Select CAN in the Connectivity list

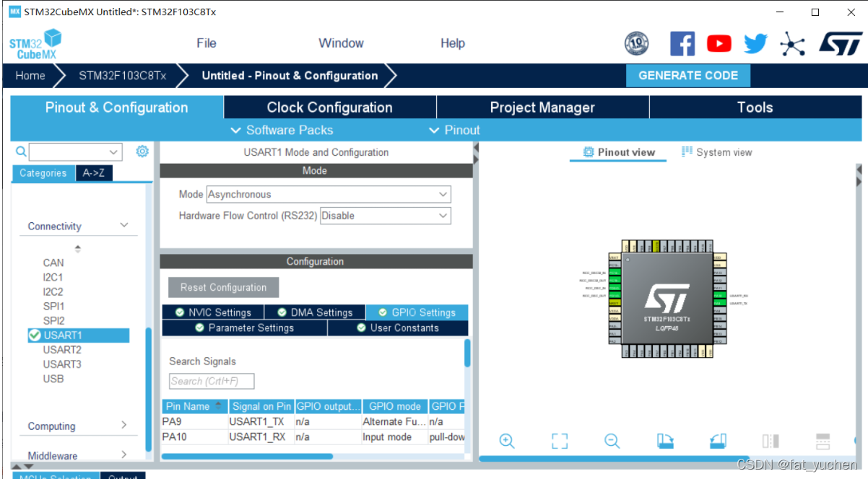(x=53, y=263)
